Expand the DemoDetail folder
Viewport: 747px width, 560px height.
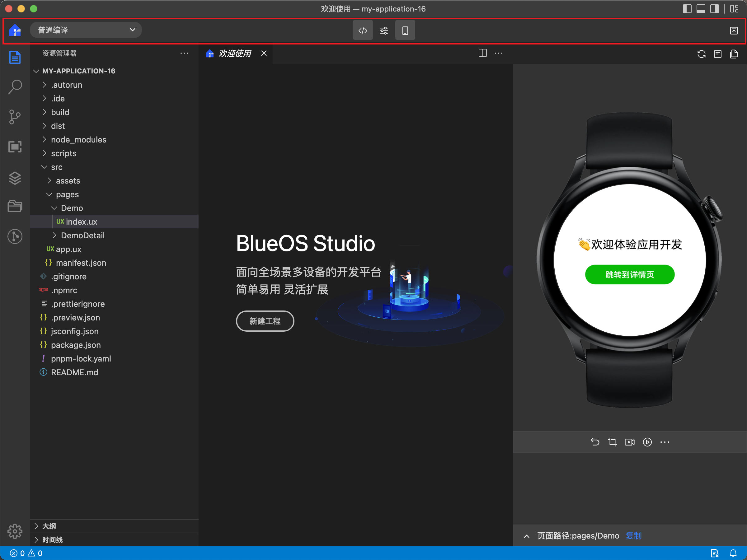[x=114, y=235]
